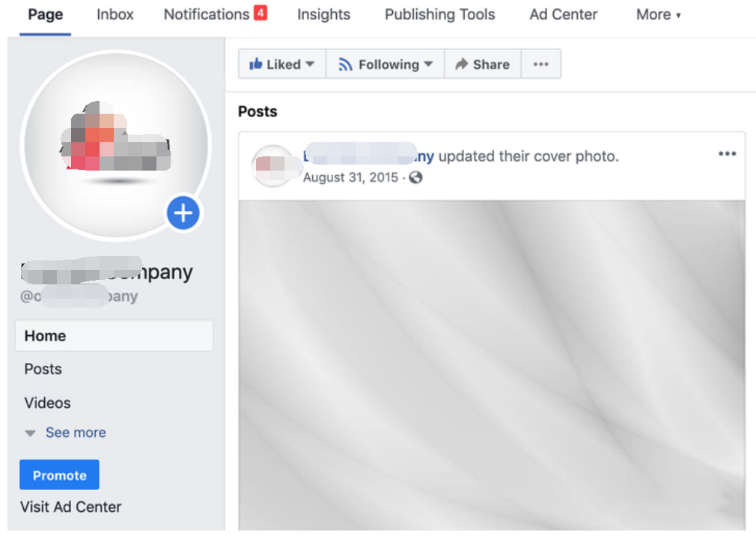Select Home in the left sidebar
This screenshot has height=538, width=756.
point(44,335)
